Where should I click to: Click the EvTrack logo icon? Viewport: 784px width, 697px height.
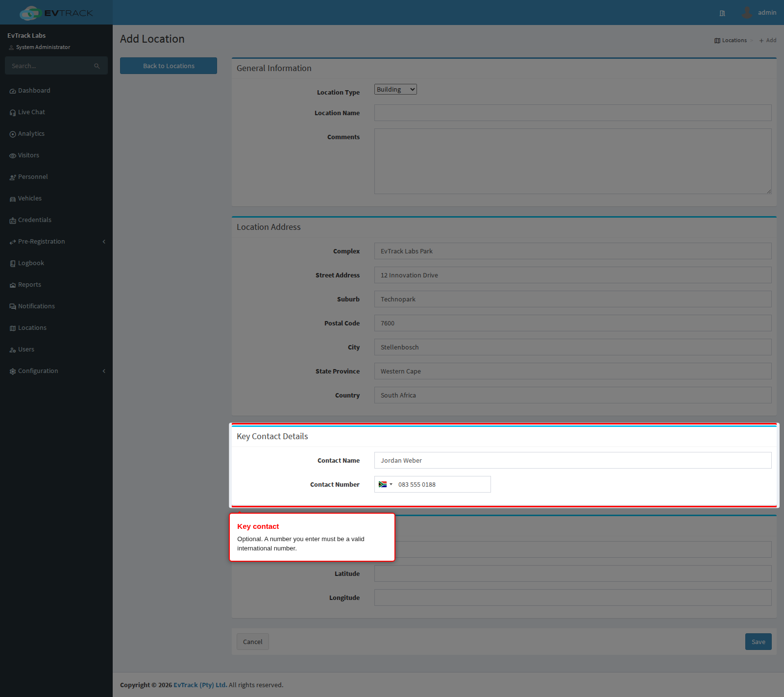(x=30, y=13)
